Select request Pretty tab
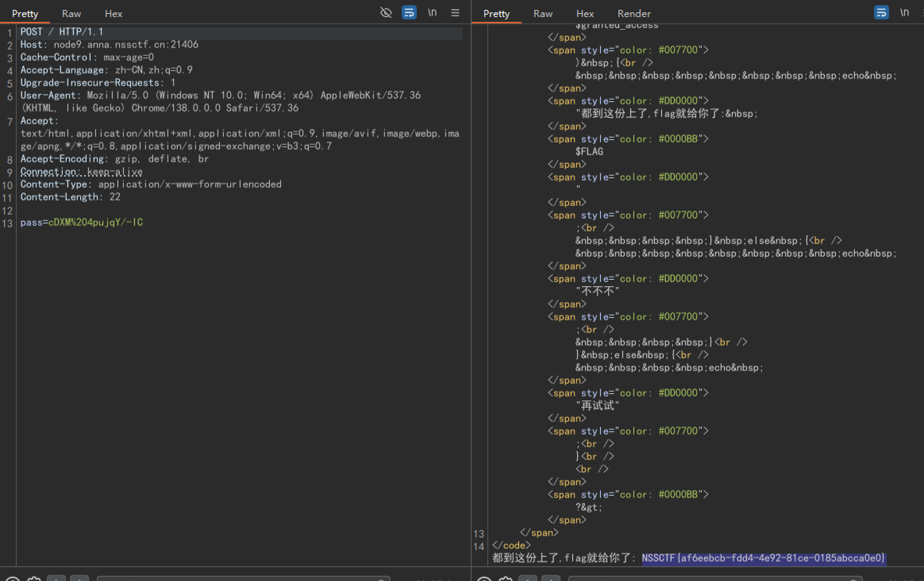 (x=25, y=14)
